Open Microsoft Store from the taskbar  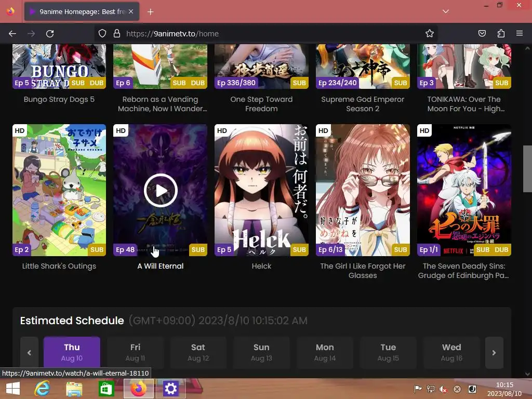(106, 389)
